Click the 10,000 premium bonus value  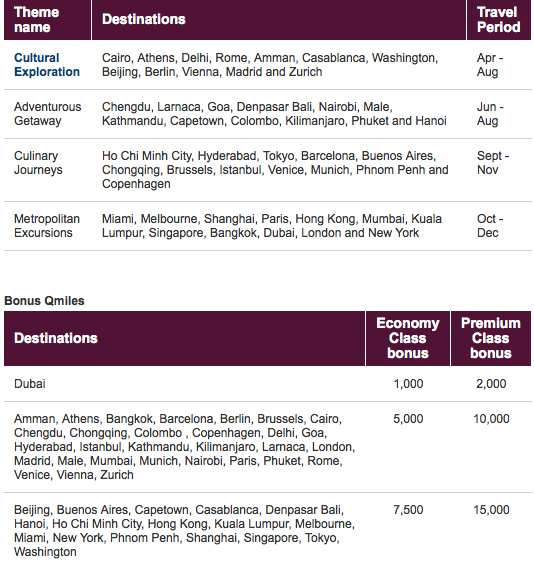point(491,419)
